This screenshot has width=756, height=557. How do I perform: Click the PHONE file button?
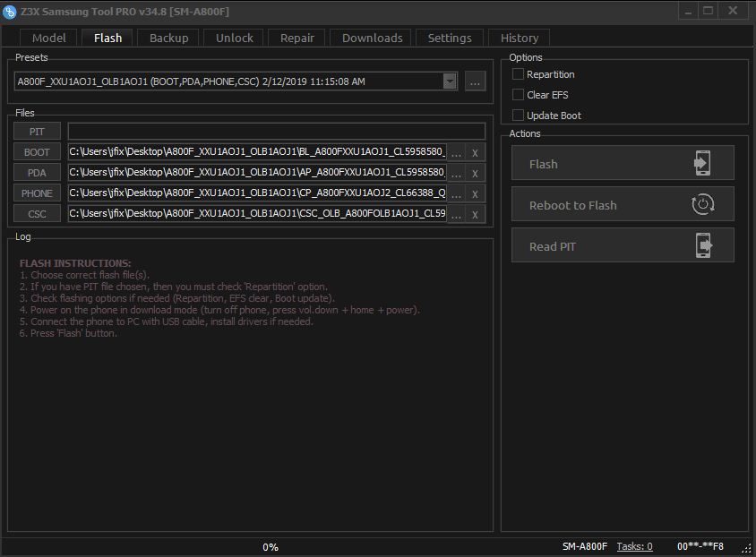(x=37, y=193)
